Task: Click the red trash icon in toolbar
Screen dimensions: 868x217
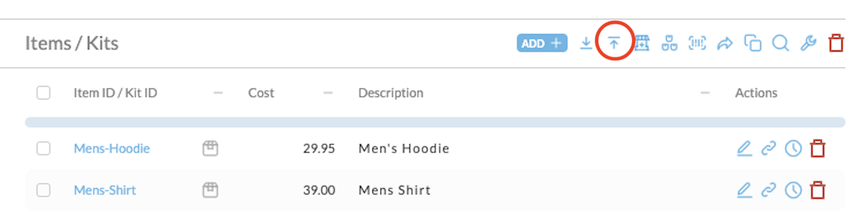Action: click(836, 43)
